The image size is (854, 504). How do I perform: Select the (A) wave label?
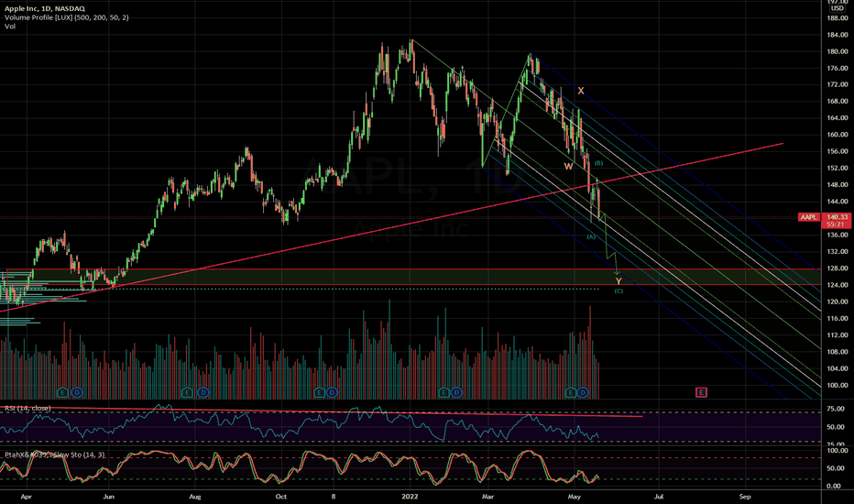(591, 236)
